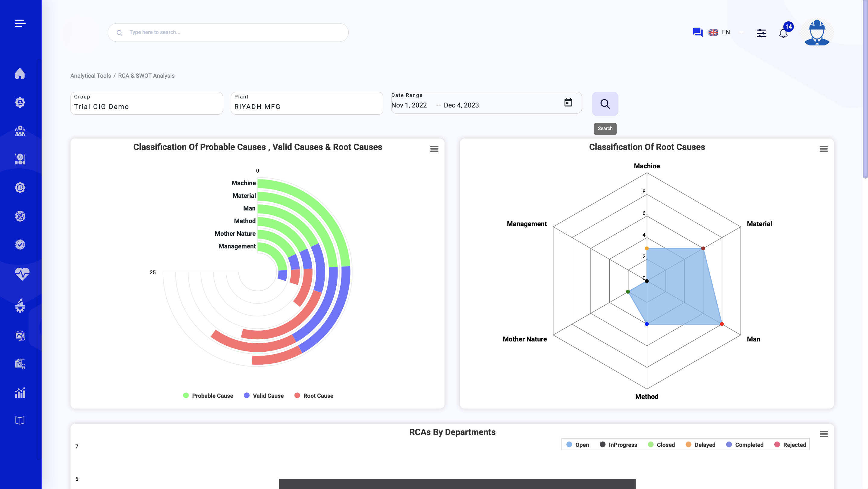The image size is (868, 489).
Task: Click the Machine label on radial bar chart
Action: [x=244, y=183]
